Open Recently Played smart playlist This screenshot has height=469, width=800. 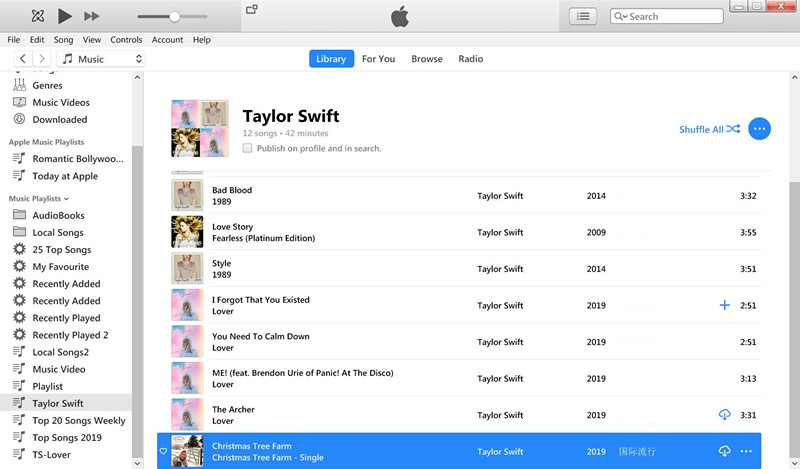66,318
